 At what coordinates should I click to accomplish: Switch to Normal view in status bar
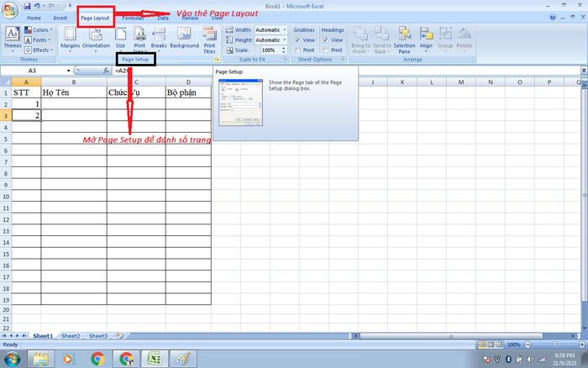(482, 344)
